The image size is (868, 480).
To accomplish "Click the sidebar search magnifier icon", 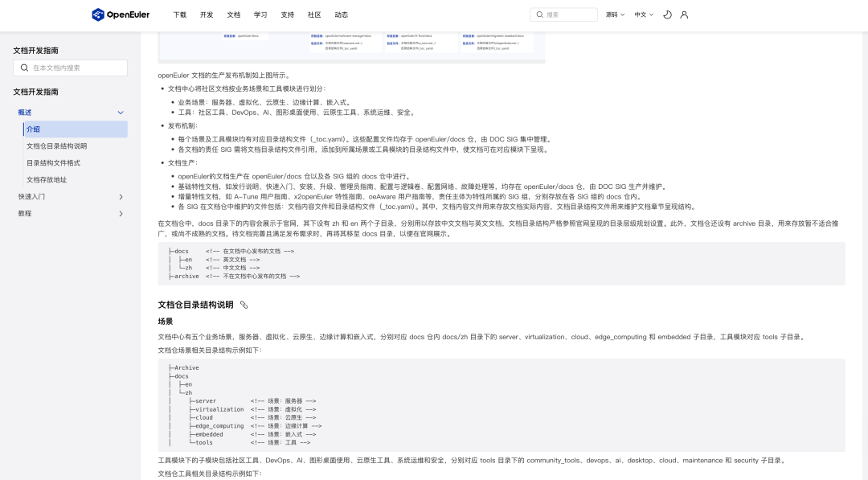I will [24, 68].
